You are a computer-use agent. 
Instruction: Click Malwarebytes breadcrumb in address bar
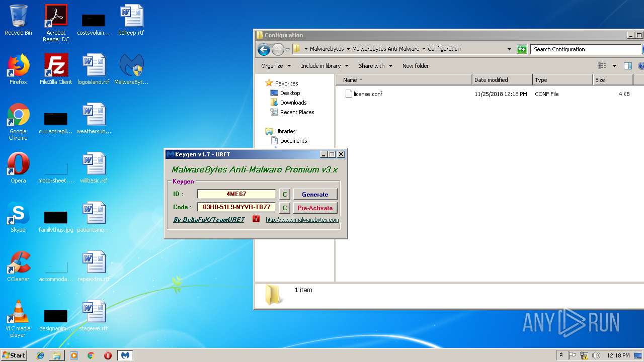[x=327, y=49]
